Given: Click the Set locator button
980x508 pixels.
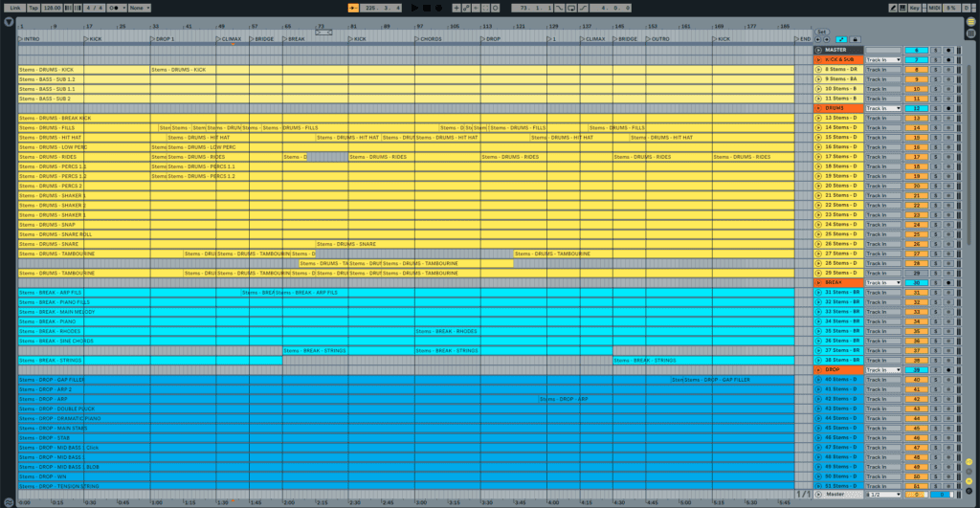Looking at the screenshot, I should tap(821, 32).
